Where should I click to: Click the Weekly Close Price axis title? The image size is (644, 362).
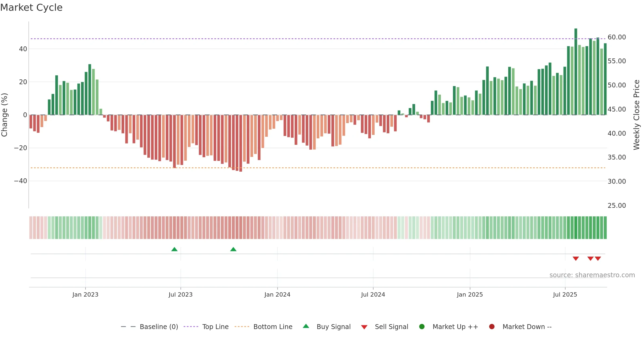coord(636,115)
